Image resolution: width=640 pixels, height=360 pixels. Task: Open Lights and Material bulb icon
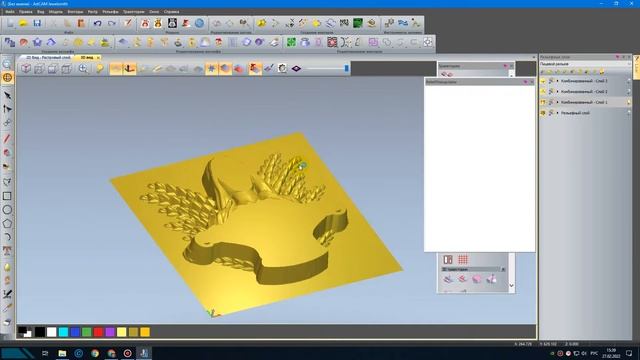point(100,69)
